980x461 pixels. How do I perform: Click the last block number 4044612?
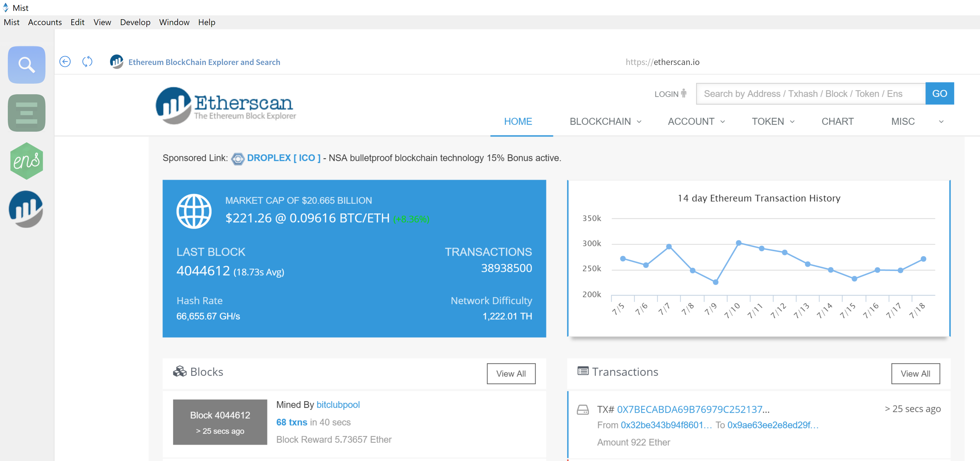point(203,271)
